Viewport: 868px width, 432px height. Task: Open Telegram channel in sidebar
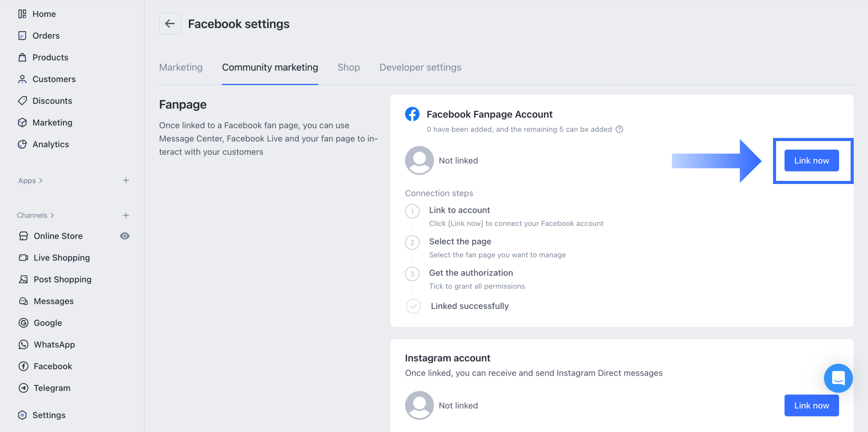[52, 388]
